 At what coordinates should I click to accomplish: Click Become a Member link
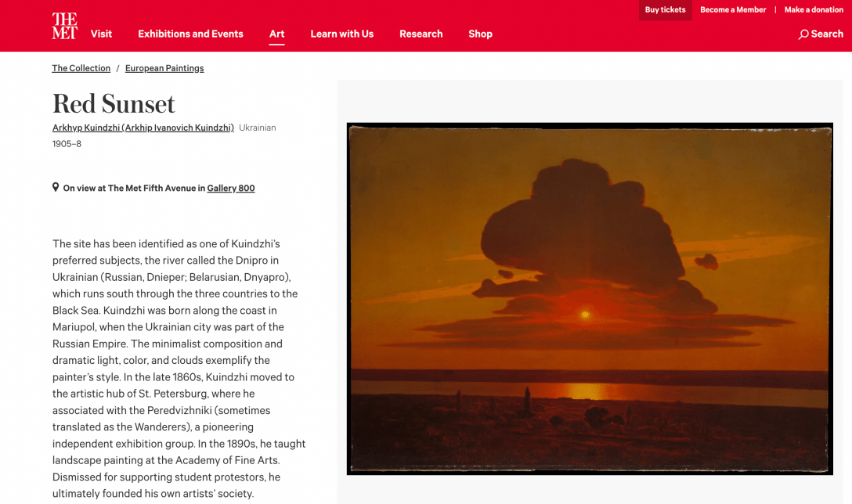(732, 10)
